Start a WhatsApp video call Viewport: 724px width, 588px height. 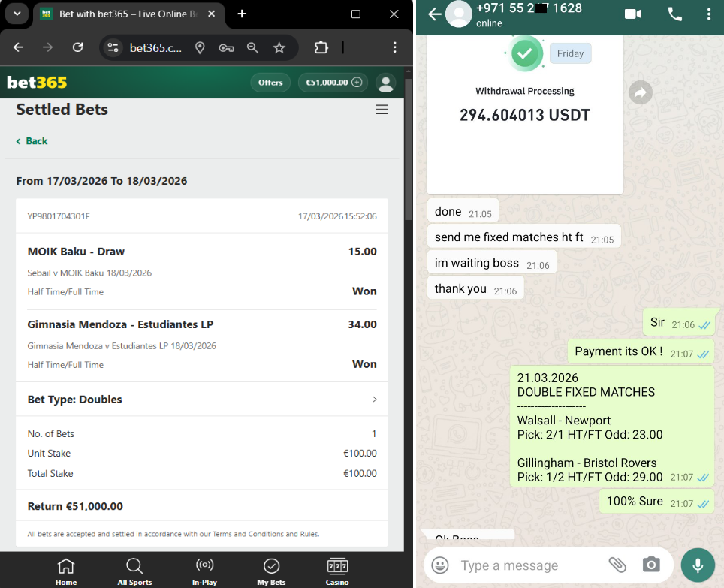coord(632,14)
